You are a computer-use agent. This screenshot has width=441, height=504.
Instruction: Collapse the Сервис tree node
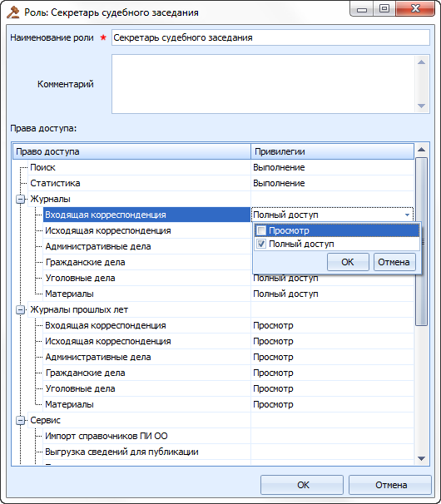[20, 421]
